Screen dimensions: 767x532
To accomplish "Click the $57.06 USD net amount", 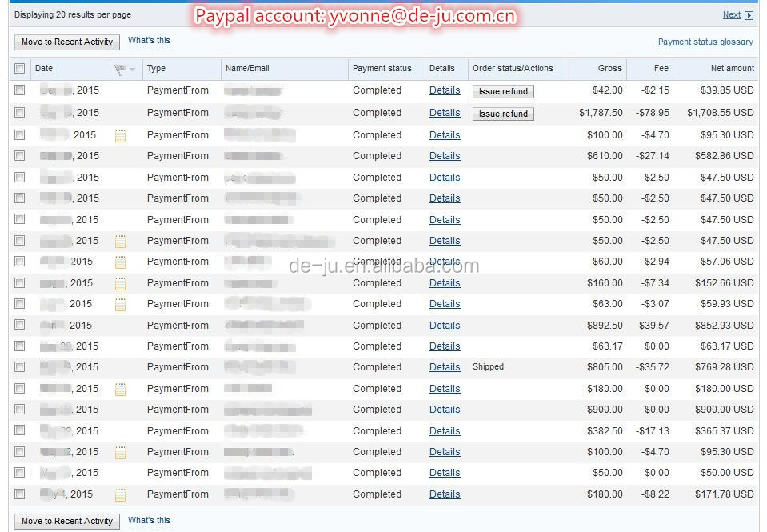I will [x=727, y=262].
